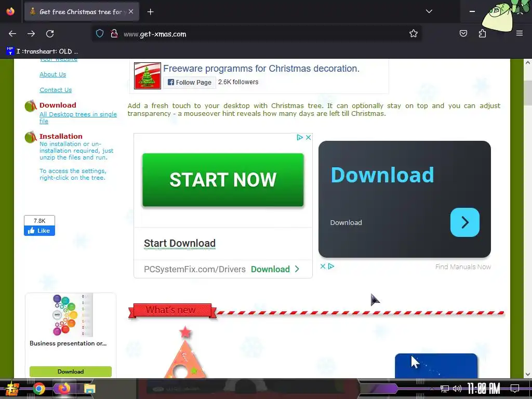Click the Facebook Like button
The width and height of the screenshot is (532, 399).
click(x=39, y=231)
